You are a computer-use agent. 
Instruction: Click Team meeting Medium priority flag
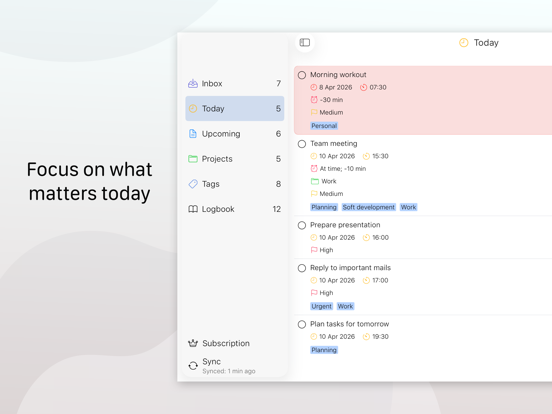pyautogui.click(x=314, y=194)
